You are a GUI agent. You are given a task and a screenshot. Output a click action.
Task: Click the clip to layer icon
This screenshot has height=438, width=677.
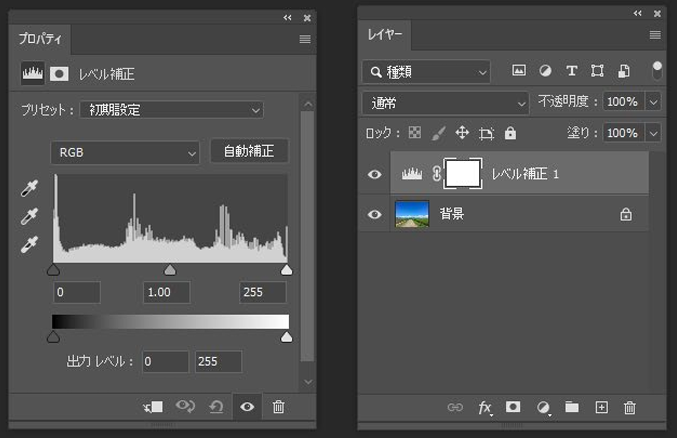154,406
